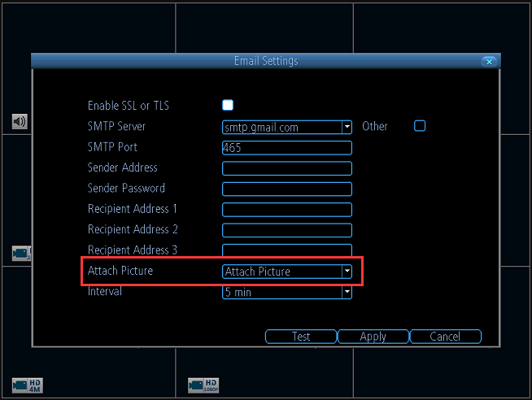
Task: Click the Interval label
Action: (x=105, y=291)
